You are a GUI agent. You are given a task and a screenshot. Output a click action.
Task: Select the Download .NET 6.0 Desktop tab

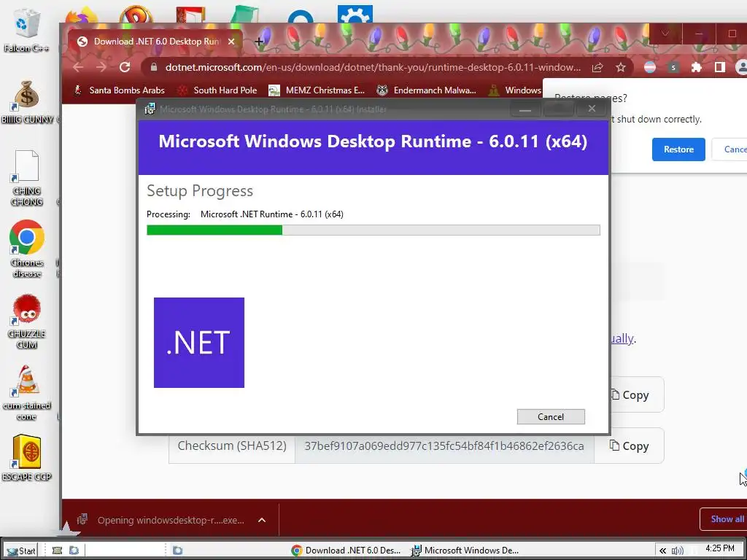156,42
